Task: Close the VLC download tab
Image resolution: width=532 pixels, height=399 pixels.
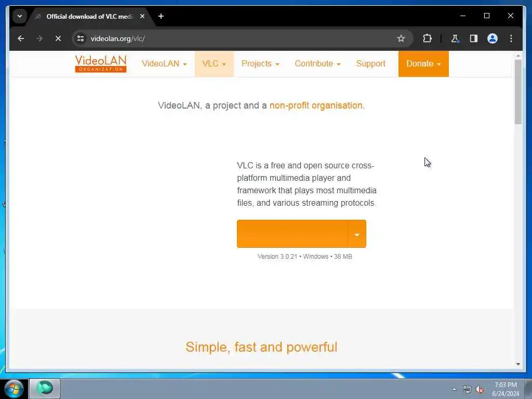Action: point(142,16)
